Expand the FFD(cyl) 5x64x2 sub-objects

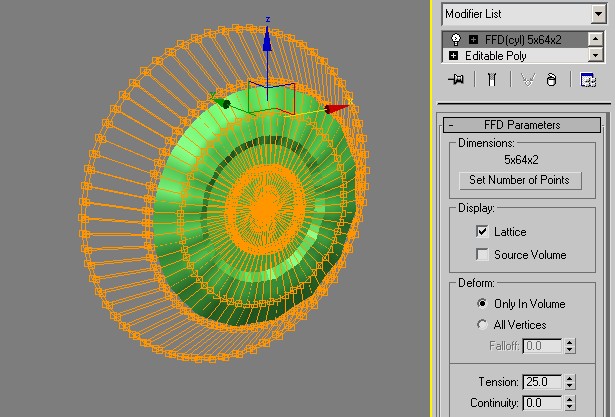pyautogui.click(x=472, y=40)
